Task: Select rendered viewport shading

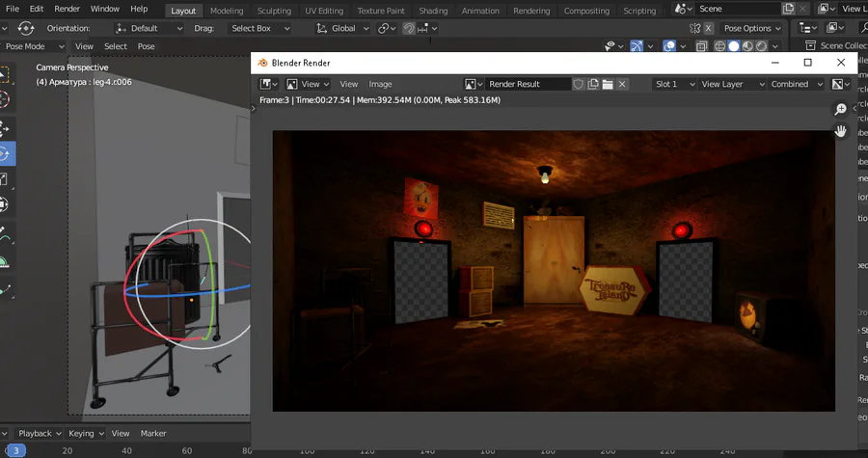Action: [x=761, y=46]
